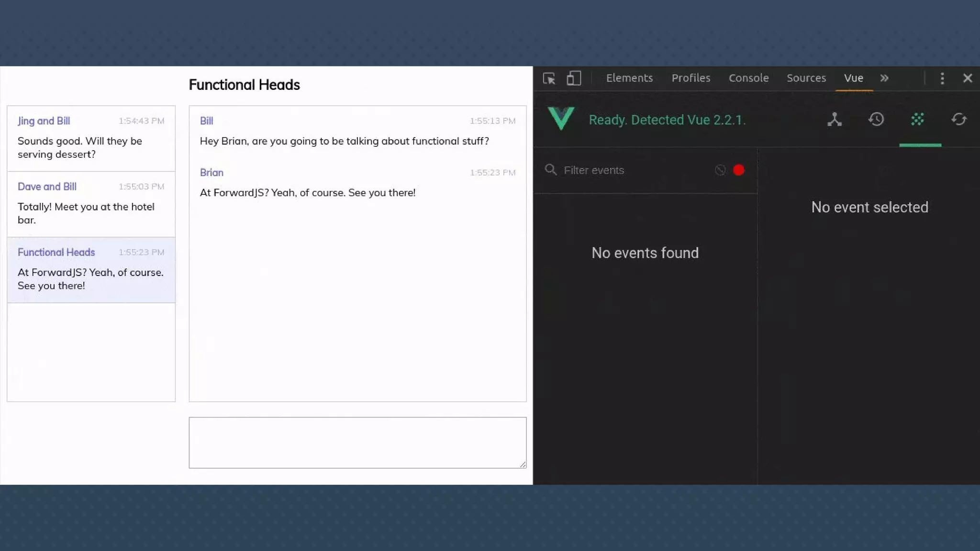Open the Vuex history view

[x=876, y=120]
